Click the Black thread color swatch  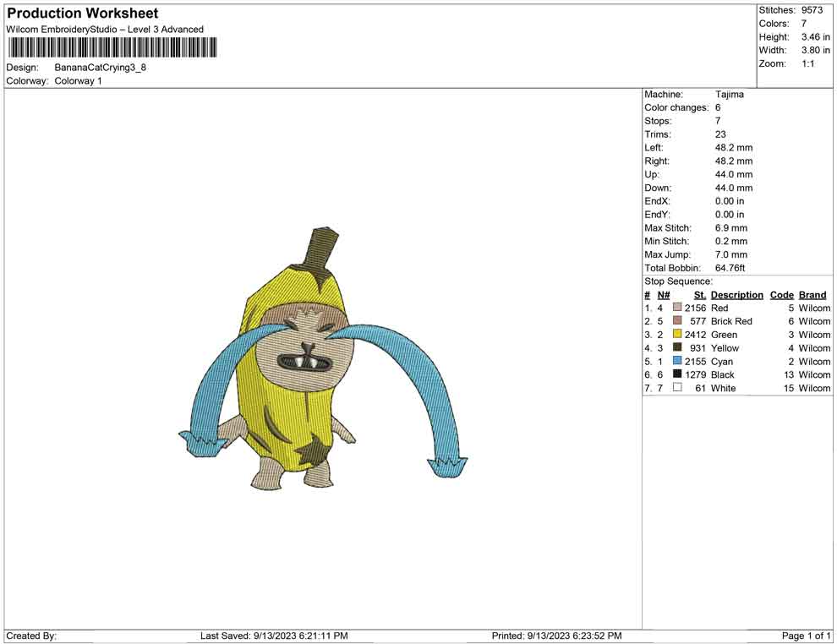[x=677, y=374]
